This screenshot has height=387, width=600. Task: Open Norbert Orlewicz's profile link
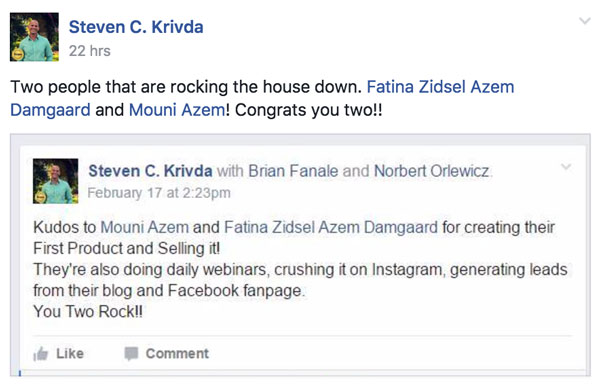pyautogui.click(x=432, y=171)
